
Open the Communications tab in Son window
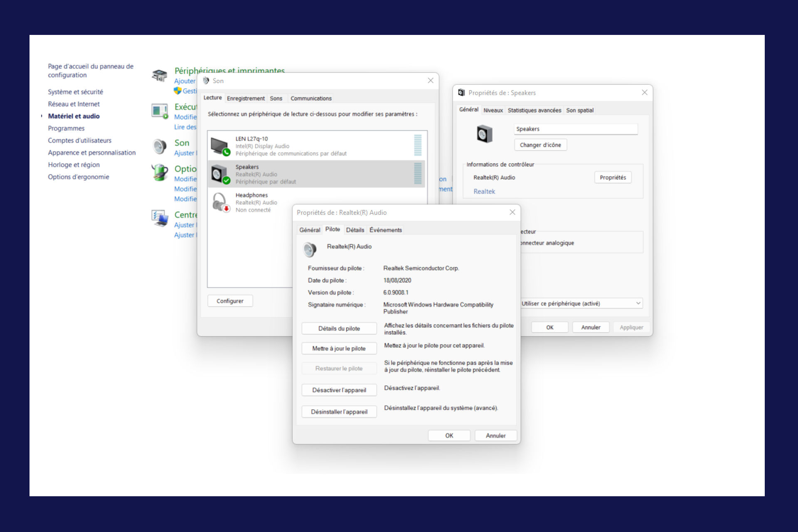(311, 99)
